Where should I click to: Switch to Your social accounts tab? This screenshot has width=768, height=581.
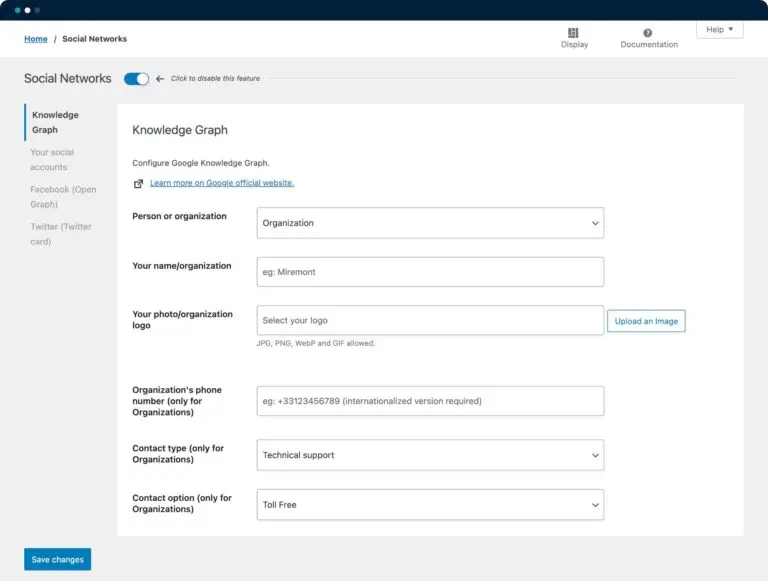click(x=52, y=160)
